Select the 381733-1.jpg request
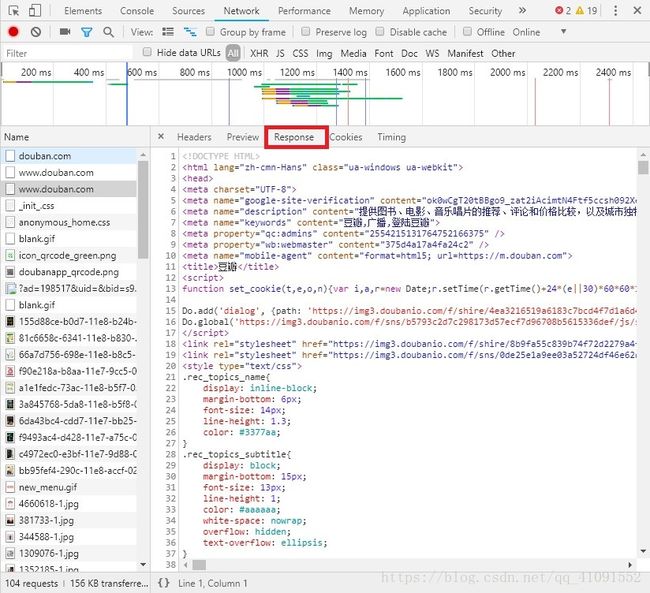Image resolution: width=650 pixels, height=593 pixels. [x=70, y=520]
